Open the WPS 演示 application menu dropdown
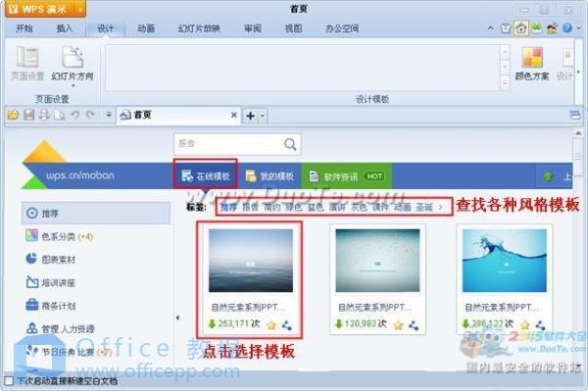This screenshot has width=588, height=391. click(80, 9)
